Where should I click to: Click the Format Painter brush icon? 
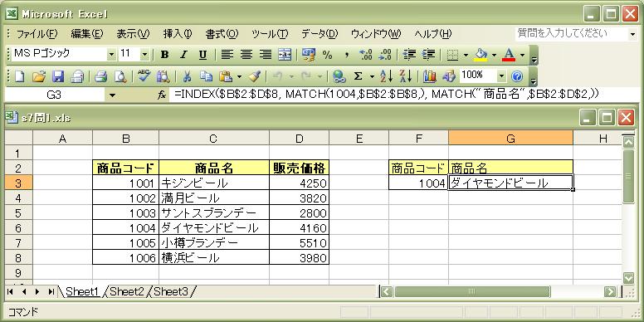pos(255,76)
